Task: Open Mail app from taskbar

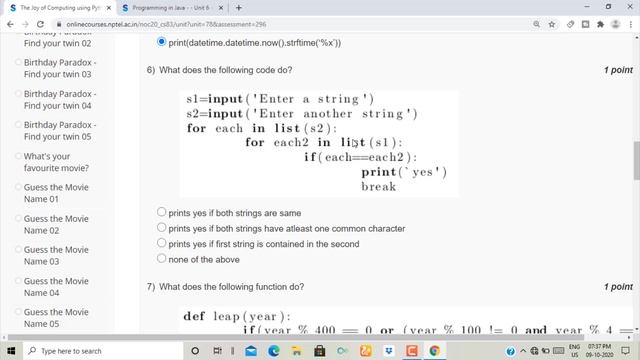Action: [251, 351]
